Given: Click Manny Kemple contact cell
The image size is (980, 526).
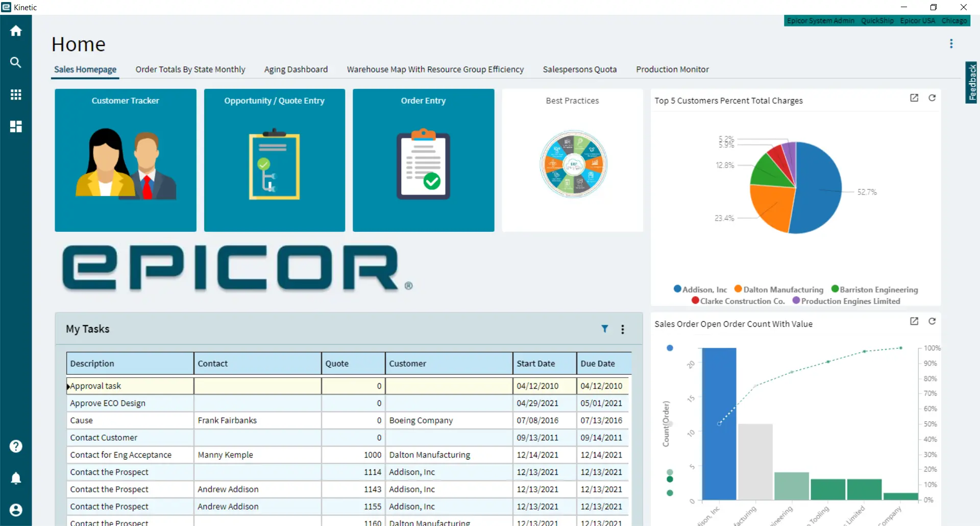Looking at the screenshot, I should pos(258,455).
